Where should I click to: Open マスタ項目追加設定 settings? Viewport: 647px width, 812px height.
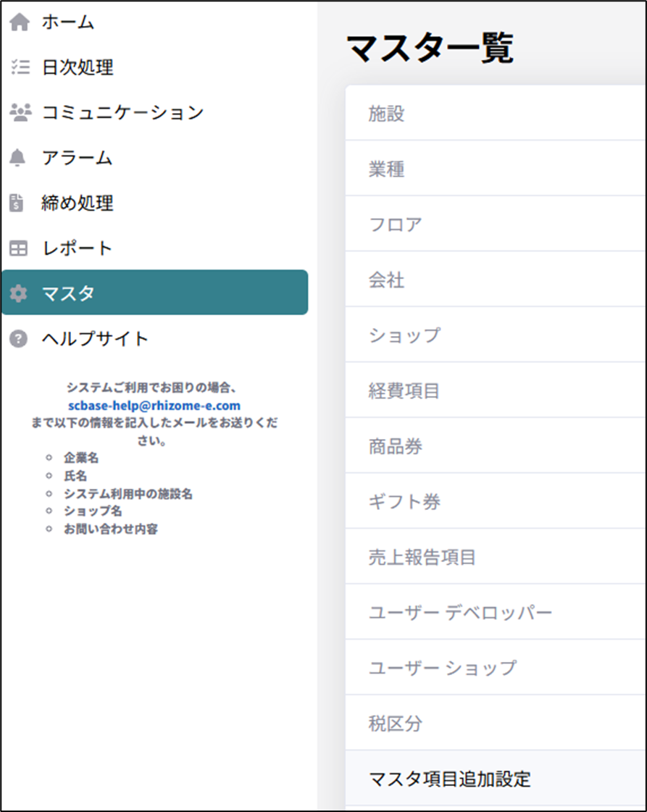449,779
